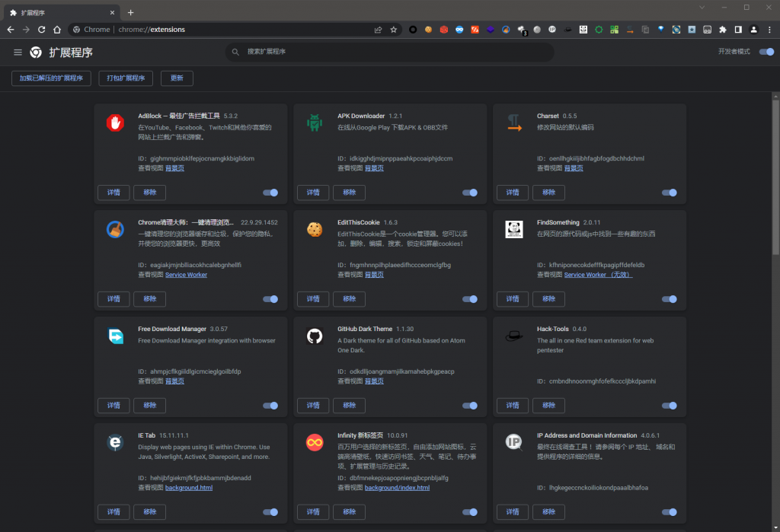Screen dimensions: 780x532
Task: Disable Infinity 新标签页 toggle
Action: [x=470, y=511]
